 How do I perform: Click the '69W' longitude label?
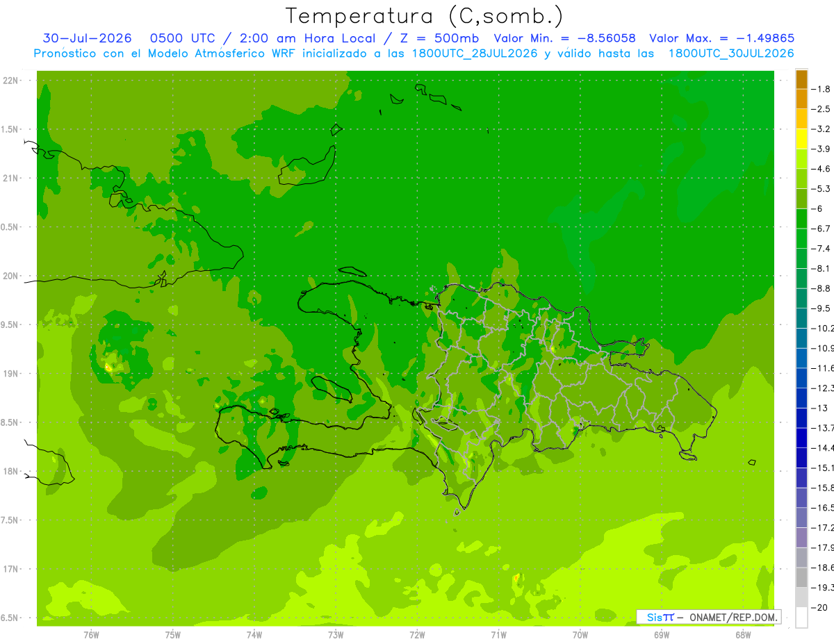pos(662,635)
